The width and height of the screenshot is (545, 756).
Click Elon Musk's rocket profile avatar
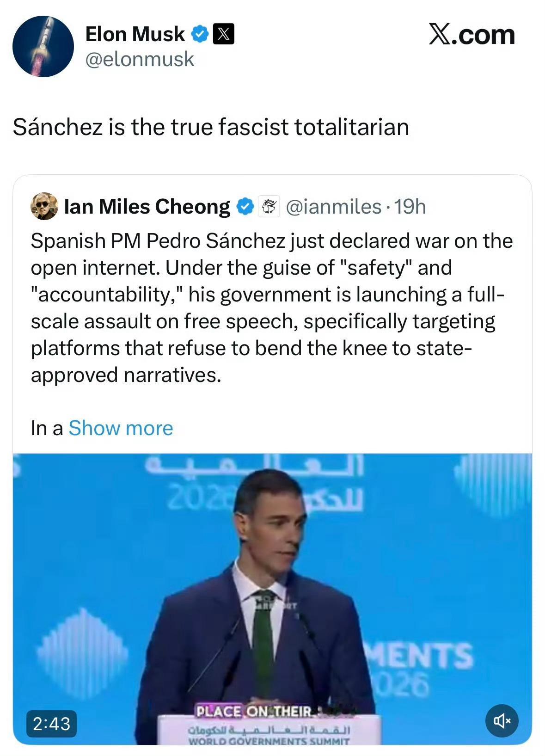point(43,46)
